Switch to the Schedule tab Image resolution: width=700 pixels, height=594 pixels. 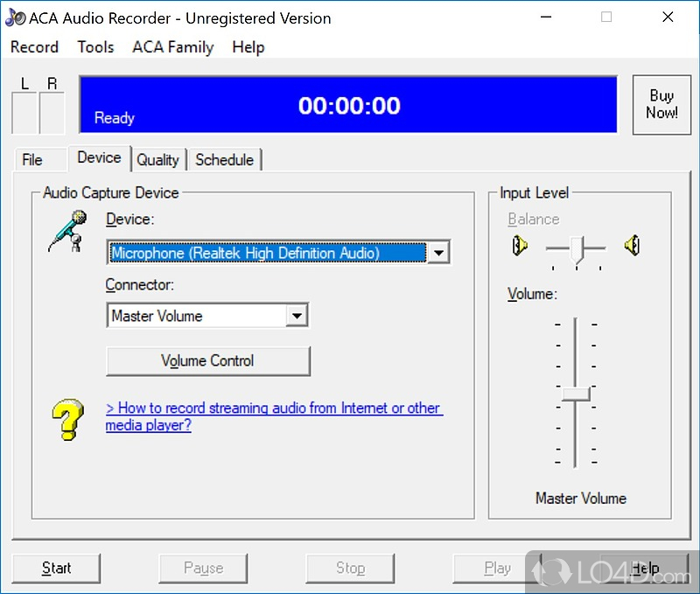coord(225,159)
